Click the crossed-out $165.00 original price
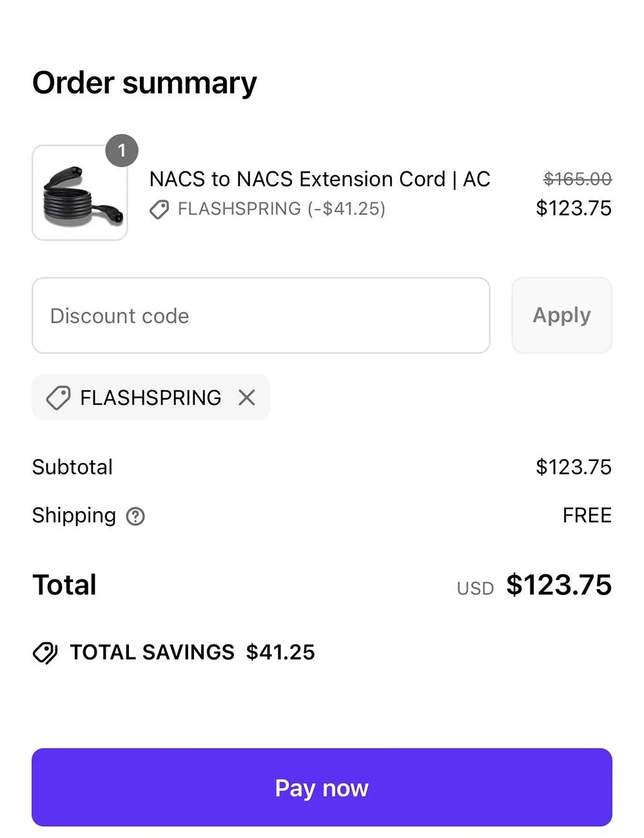 [577, 179]
